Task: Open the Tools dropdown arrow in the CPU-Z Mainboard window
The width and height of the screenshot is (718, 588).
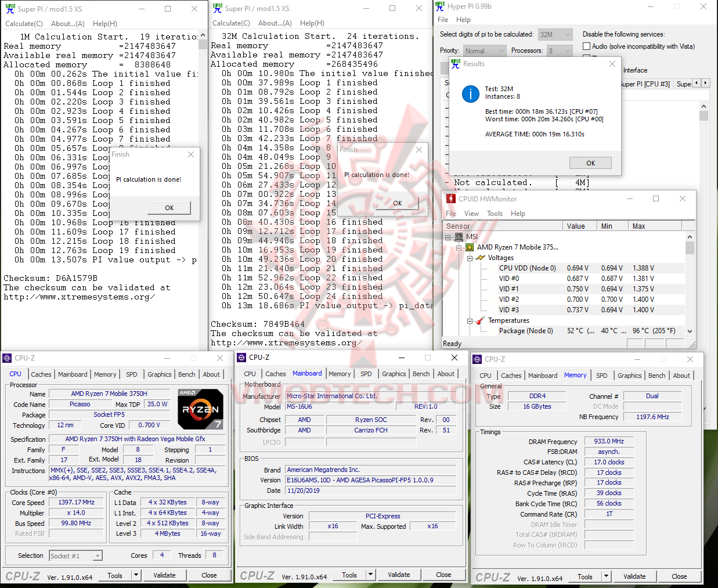Action: [371, 575]
